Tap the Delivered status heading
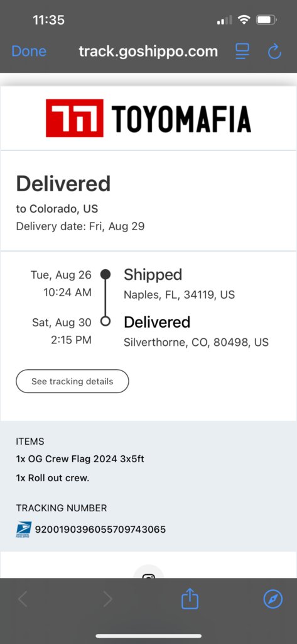297x644 pixels. tap(63, 184)
